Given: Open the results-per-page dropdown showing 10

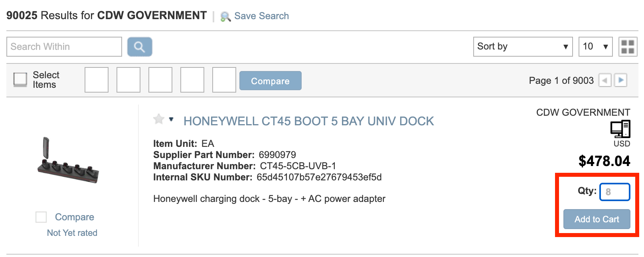Looking at the screenshot, I should click(x=595, y=47).
